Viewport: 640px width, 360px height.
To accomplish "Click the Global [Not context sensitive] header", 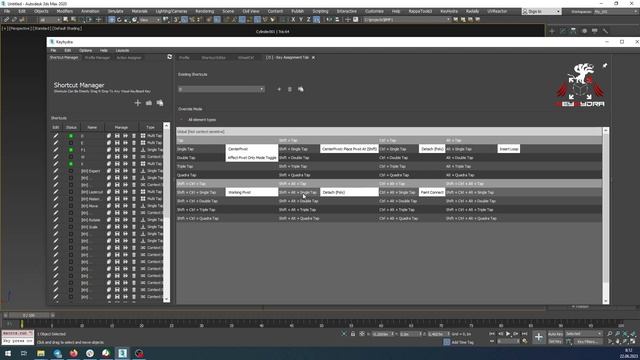I will pos(389,131).
